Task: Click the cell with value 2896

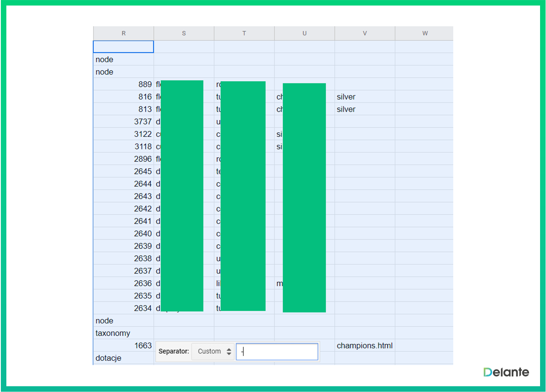Action: (x=123, y=159)
